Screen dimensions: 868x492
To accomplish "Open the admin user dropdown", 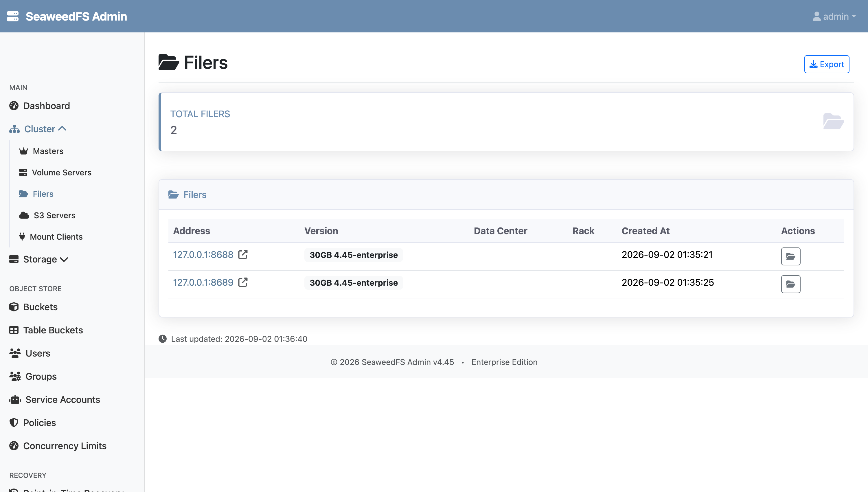I will click(834, 16).
